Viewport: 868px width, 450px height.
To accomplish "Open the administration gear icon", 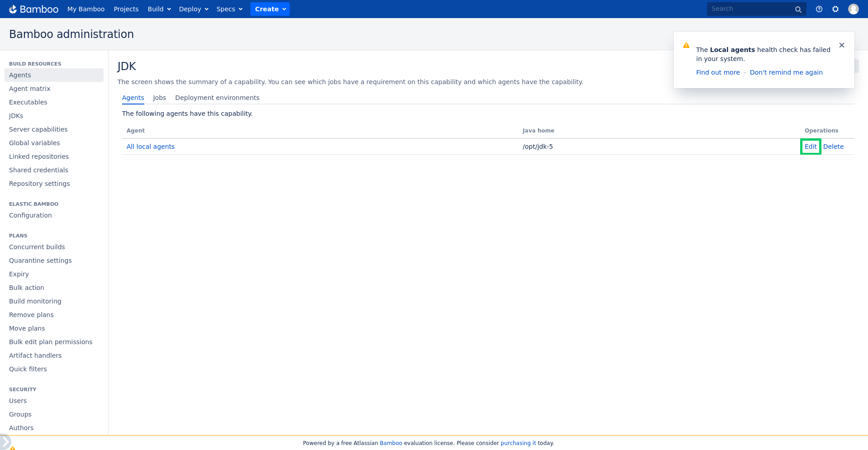I will pos(835,9).
